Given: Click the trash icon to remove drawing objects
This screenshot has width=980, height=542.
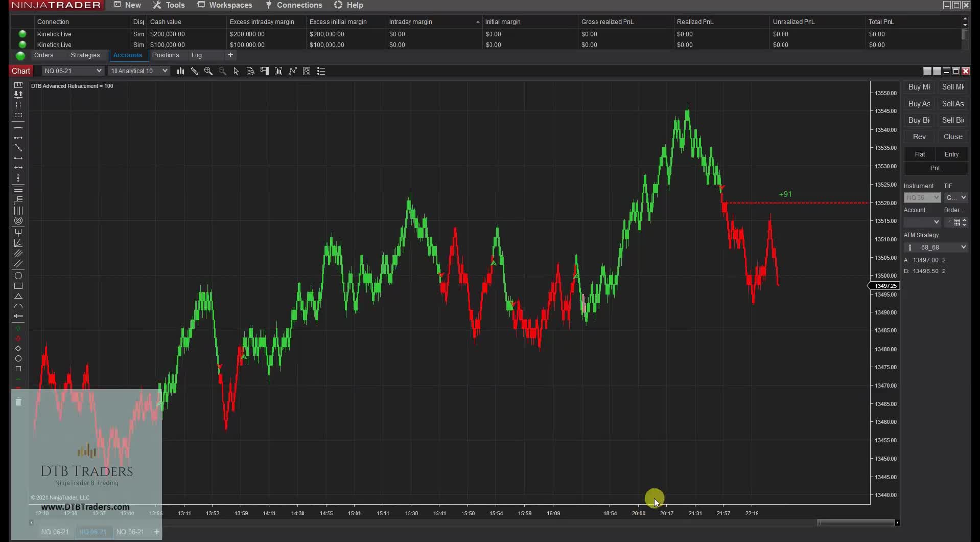Looking at the screenshot, I should click(18, 402).
